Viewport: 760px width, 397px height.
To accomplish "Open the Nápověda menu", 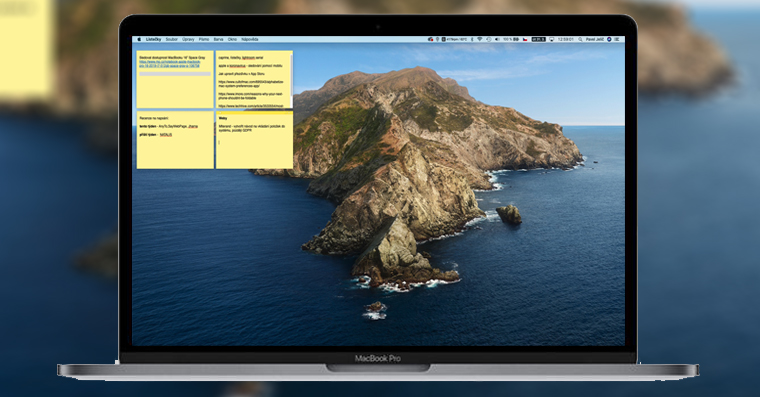I will [x=250, y=39].
